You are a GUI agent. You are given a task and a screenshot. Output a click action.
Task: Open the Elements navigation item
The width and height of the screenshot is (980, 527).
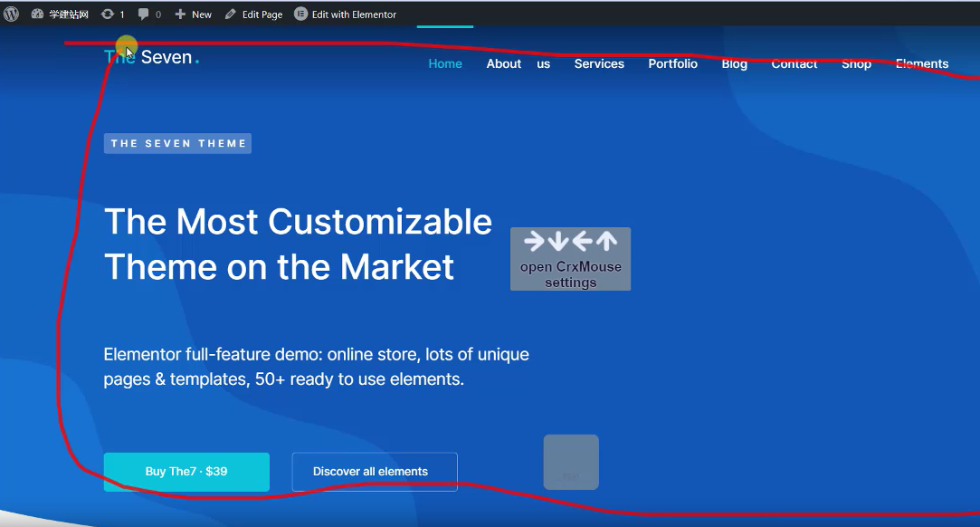point(922,63)
